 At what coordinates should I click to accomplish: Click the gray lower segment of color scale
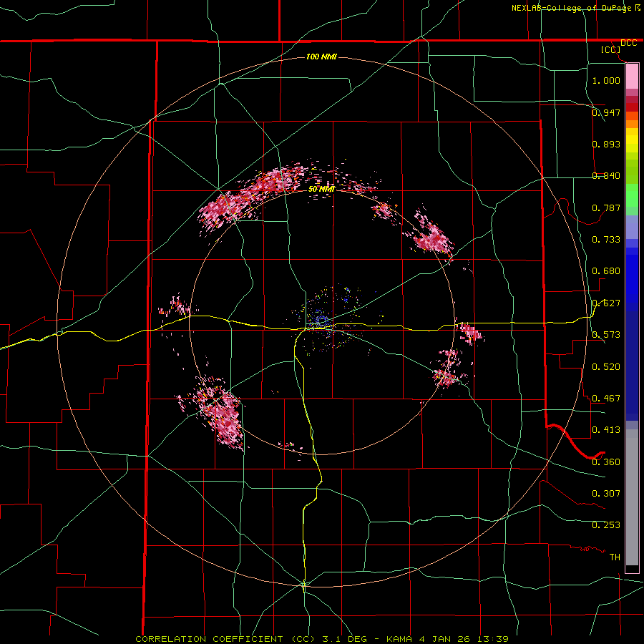(x=632, y=497)
